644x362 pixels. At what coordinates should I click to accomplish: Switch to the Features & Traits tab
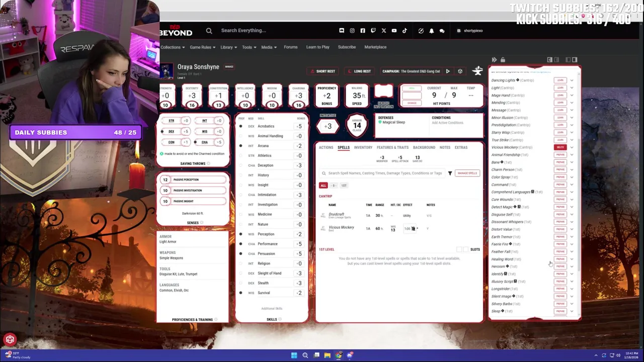(392, 147)
